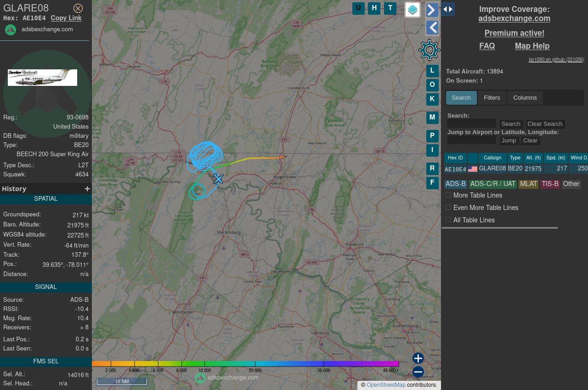This screenshot has height=390, width=588.
Task: Enable All Table Lines checkbox
Action: [448, 220]
